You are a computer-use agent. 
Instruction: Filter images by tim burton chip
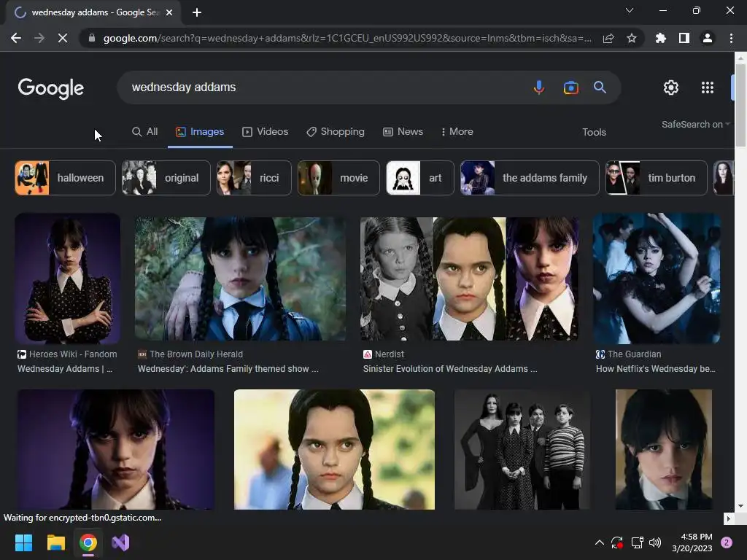pos(657,178)
